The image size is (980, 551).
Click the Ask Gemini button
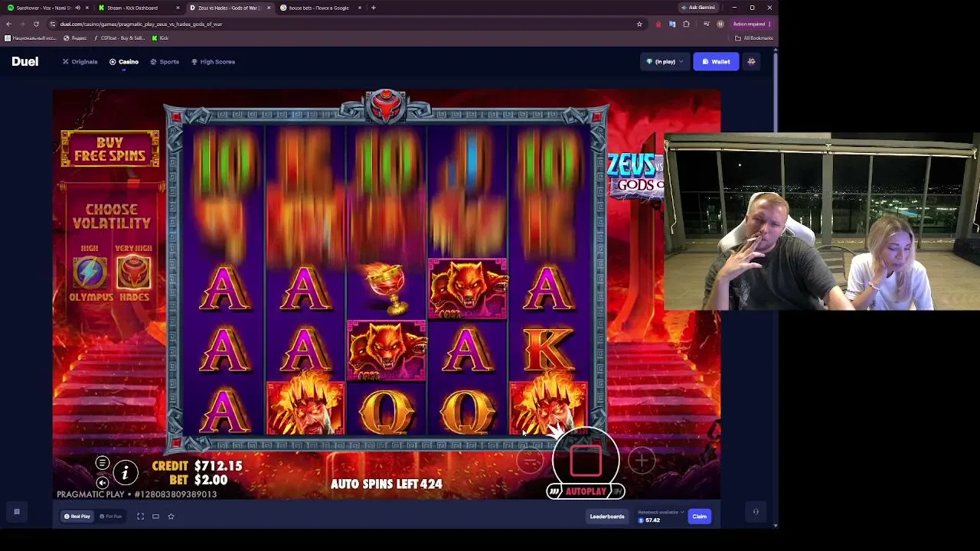click(x=698, y=8)
